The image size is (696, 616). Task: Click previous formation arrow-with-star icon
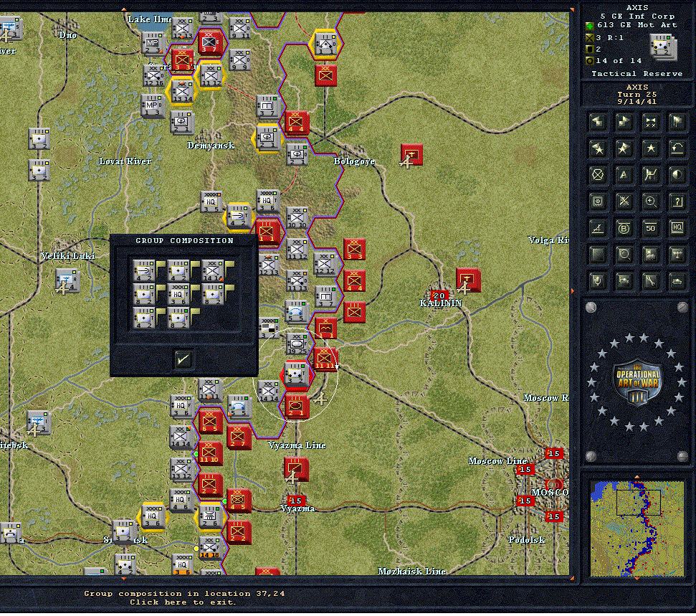(x=598, y=148)
